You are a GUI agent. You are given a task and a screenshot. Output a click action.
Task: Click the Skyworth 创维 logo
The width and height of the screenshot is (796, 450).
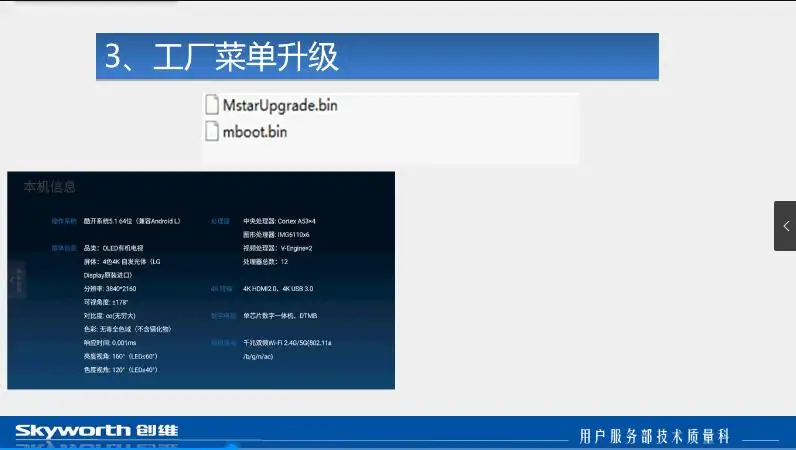pos(97,431)
